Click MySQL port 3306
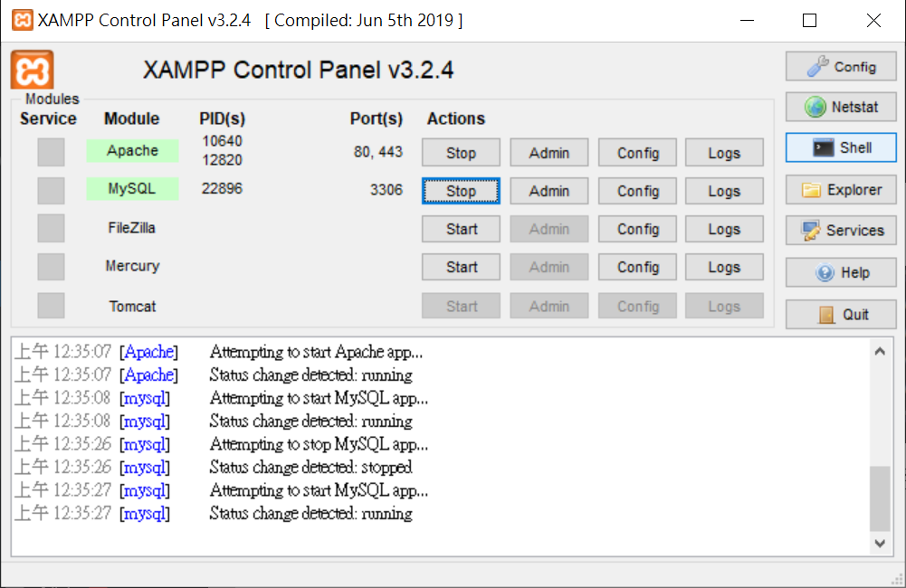 (x=386, y=189)
